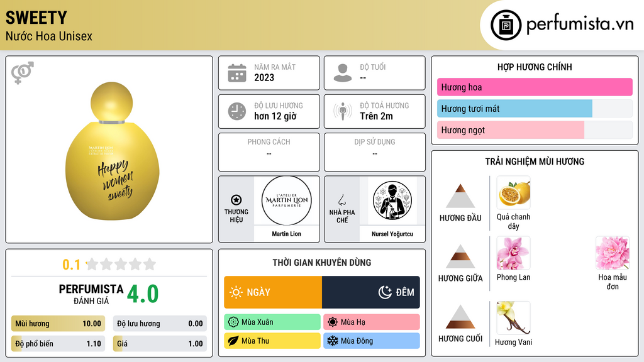Click the five-star rating icons
The image size is (644, 362).
tap(121, 264)
